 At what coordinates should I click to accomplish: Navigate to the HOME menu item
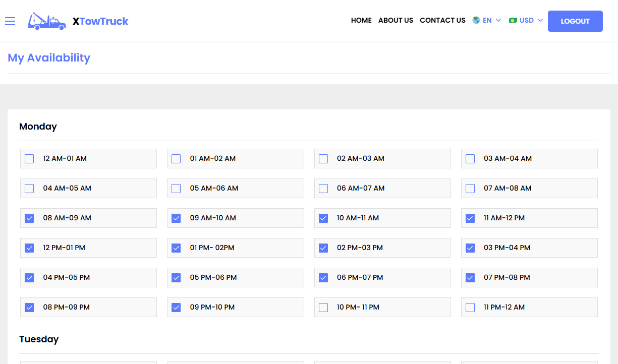point(361,21)
